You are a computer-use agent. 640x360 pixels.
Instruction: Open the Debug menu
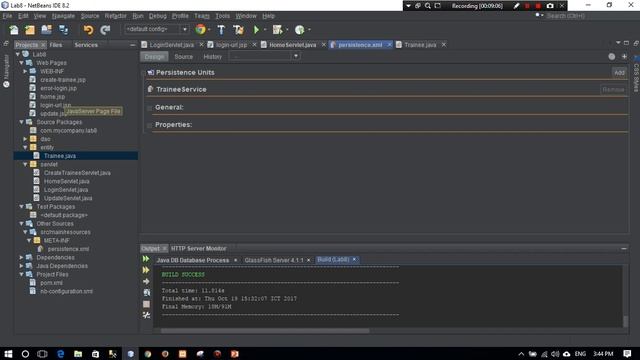tap(158, 16)
